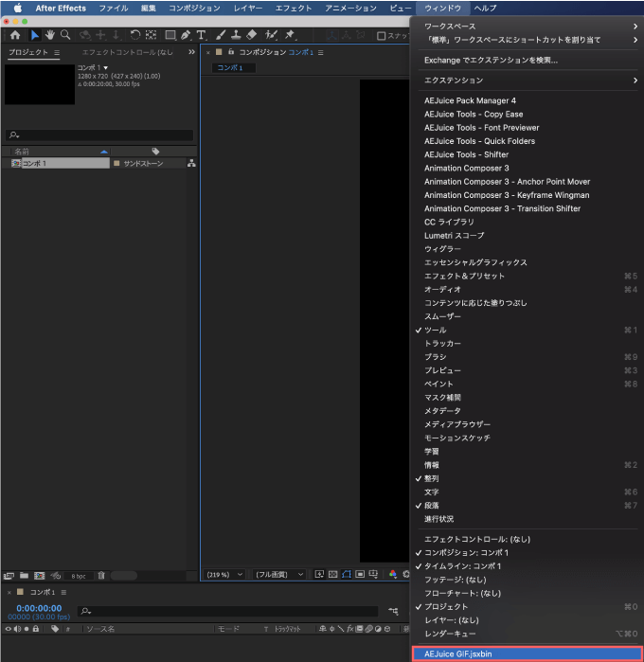Screen dimensions: 644x662
Task: Enable the スナップ checkbox
Action: tap(381, 36)
